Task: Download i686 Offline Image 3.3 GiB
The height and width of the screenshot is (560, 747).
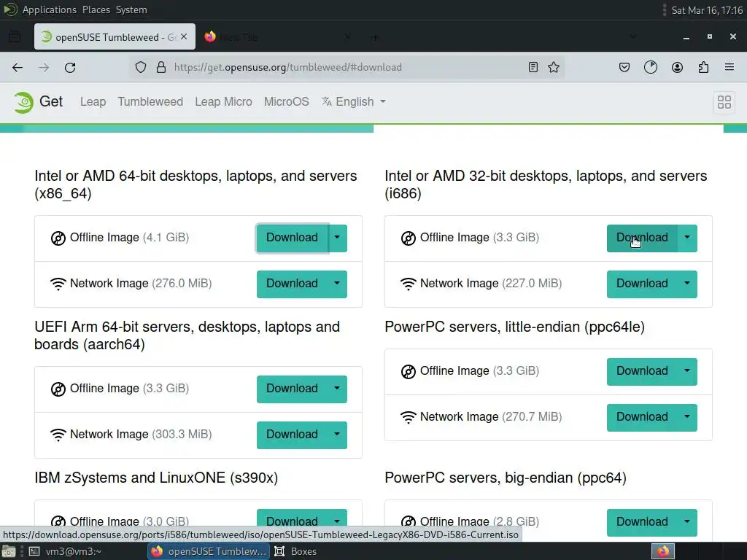Action: (x=642, y=238)
